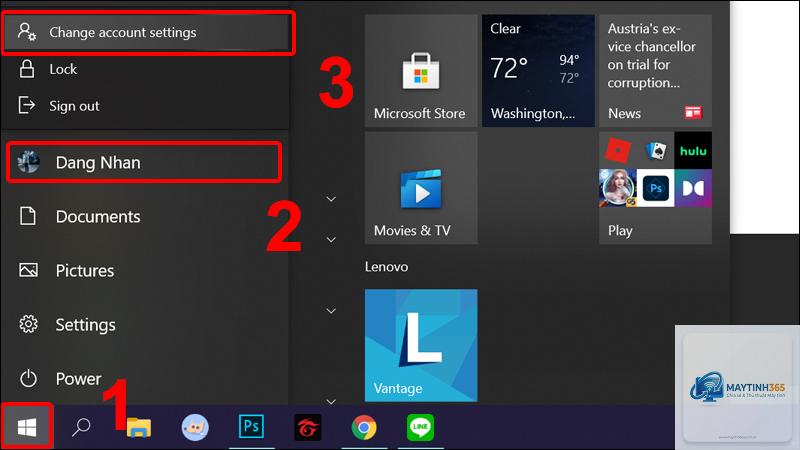Click the Documents page icon
The image size is (800, 450).
[28, 216]
